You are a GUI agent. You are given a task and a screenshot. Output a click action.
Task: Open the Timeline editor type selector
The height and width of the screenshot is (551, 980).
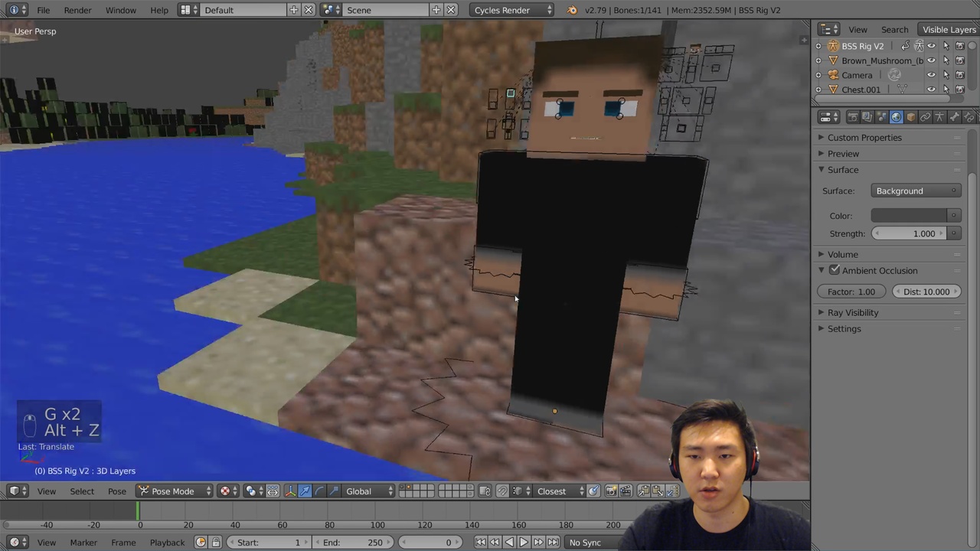pos(18,543)
